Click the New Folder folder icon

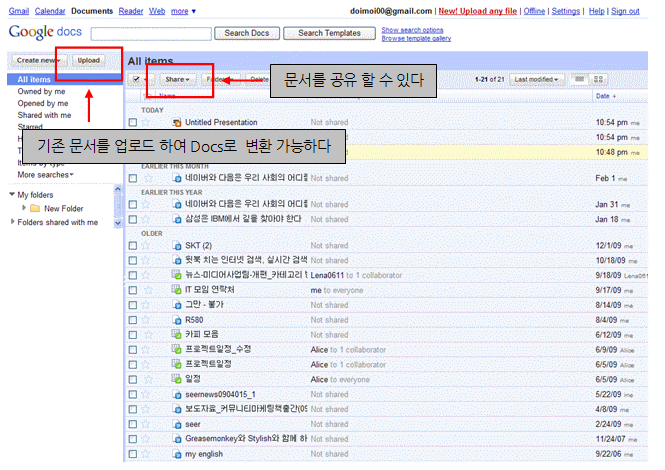pyautogui.click(x=35, y=208)
